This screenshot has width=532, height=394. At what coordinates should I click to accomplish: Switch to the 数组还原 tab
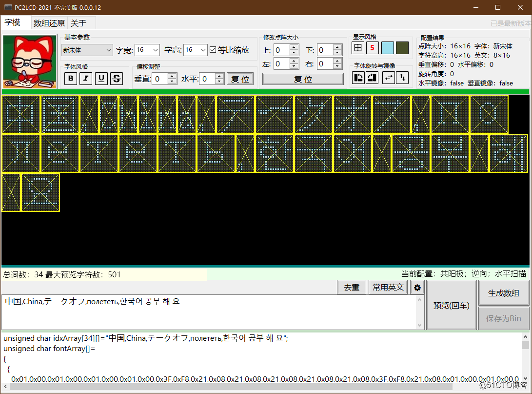[x=49, y=23]
